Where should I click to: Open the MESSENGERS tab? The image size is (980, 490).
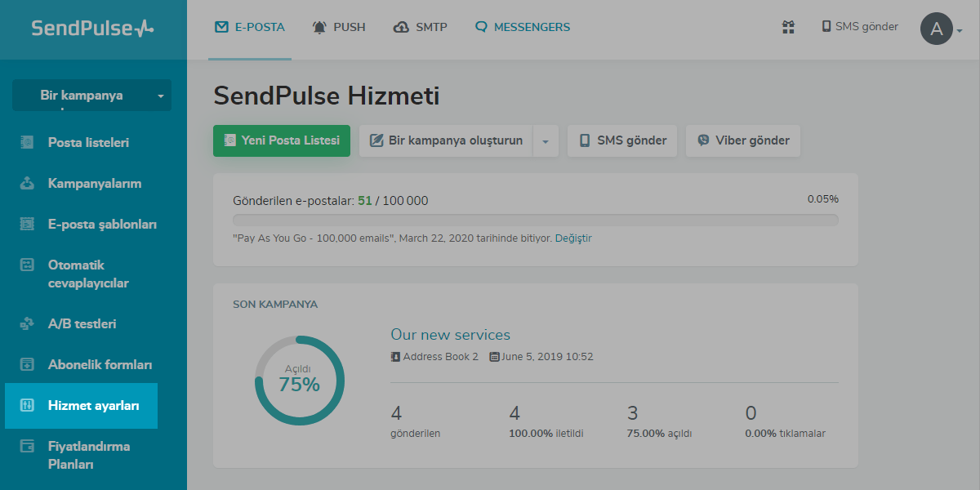pyautogui.click(x=523, y=27)
